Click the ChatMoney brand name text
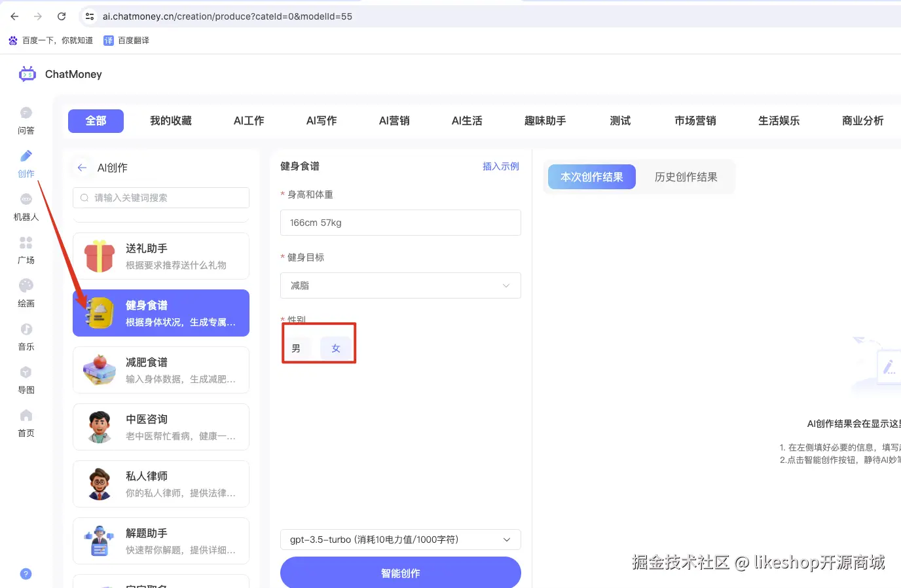 click(73, 74)
